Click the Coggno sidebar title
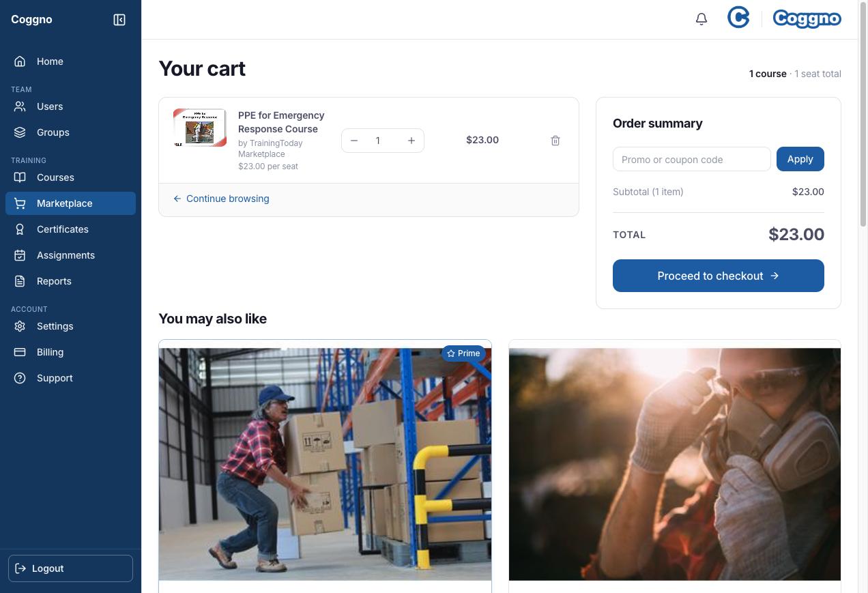The image size is (868, 593). point(31,19)
